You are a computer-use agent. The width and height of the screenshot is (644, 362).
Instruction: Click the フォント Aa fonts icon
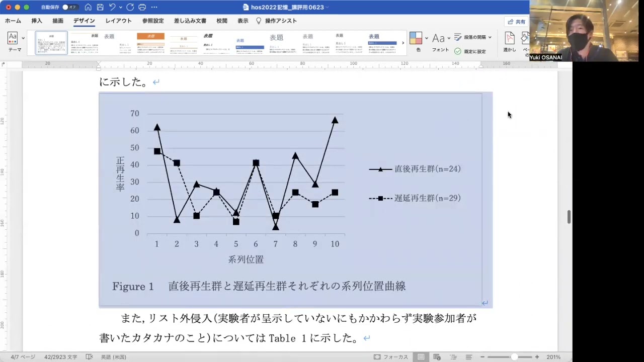(x=438, y=38)
